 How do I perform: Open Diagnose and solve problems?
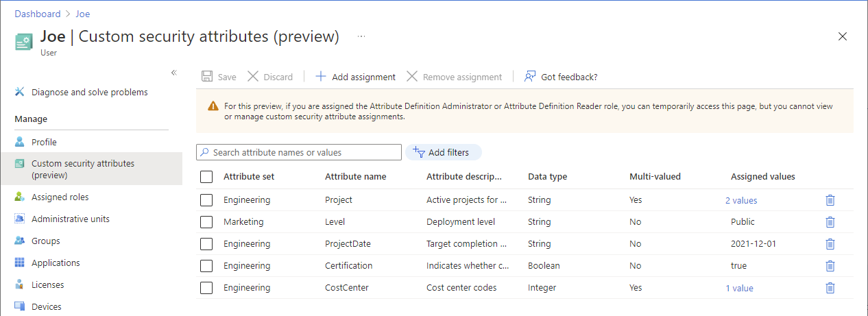point(89,92)
